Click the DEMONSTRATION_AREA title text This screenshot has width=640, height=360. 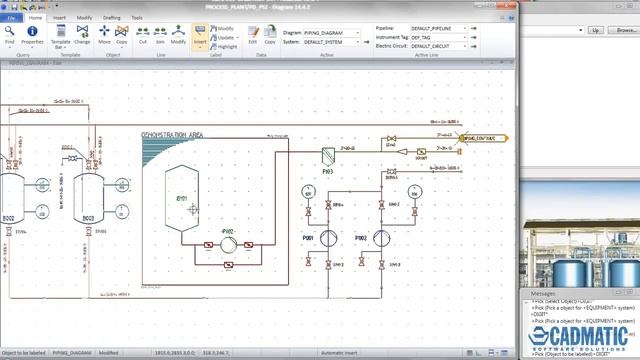(x=172, y=135)
